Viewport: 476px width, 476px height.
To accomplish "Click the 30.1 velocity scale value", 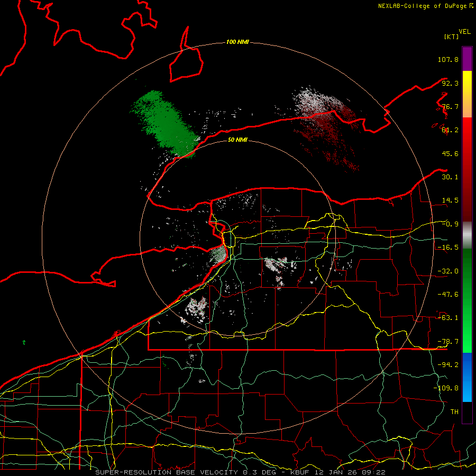I will (450, 177).
